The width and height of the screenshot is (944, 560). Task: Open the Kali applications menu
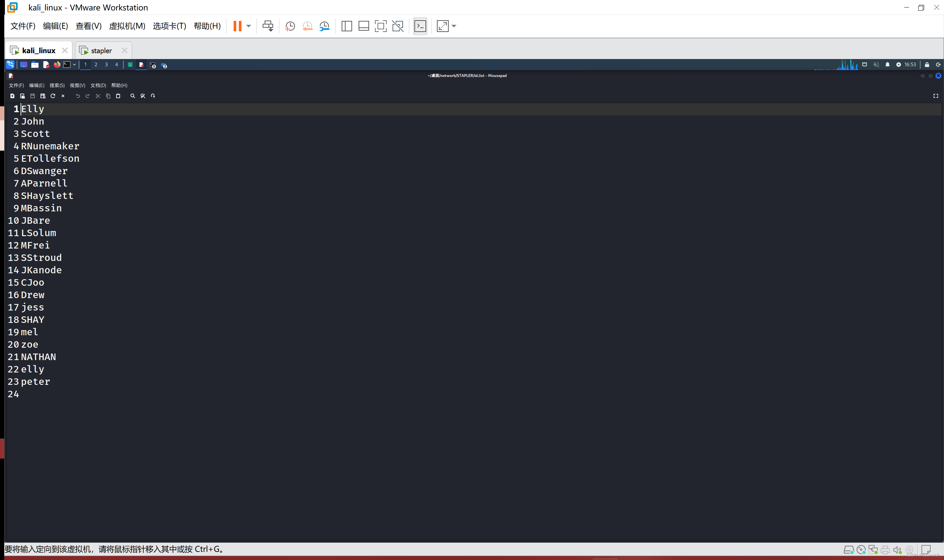[x=10, y=65]
